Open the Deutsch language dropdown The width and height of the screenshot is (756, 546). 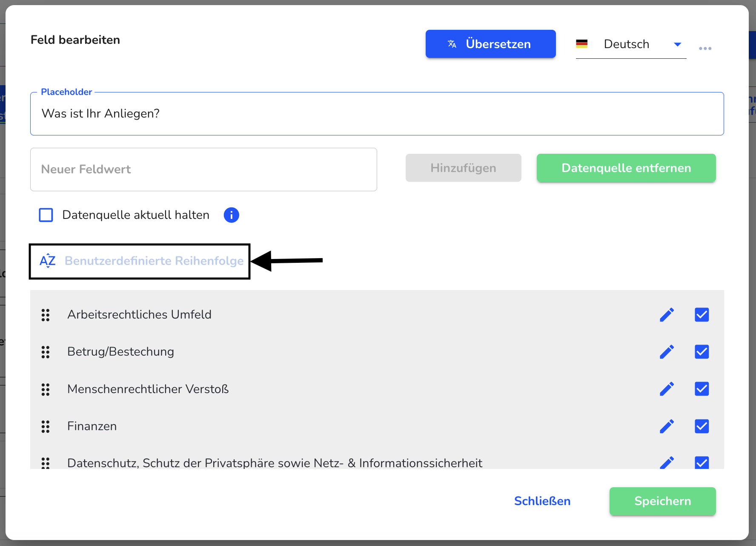(631, 44)
